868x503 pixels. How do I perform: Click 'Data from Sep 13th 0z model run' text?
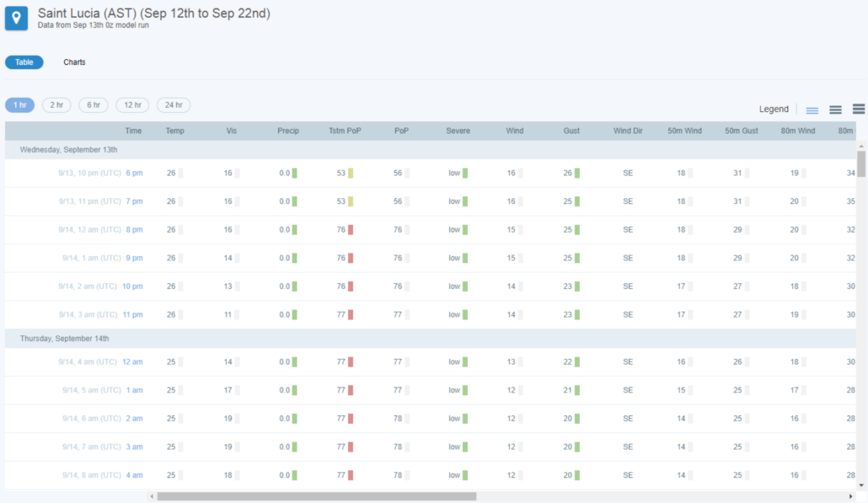(x=93, y=25)
